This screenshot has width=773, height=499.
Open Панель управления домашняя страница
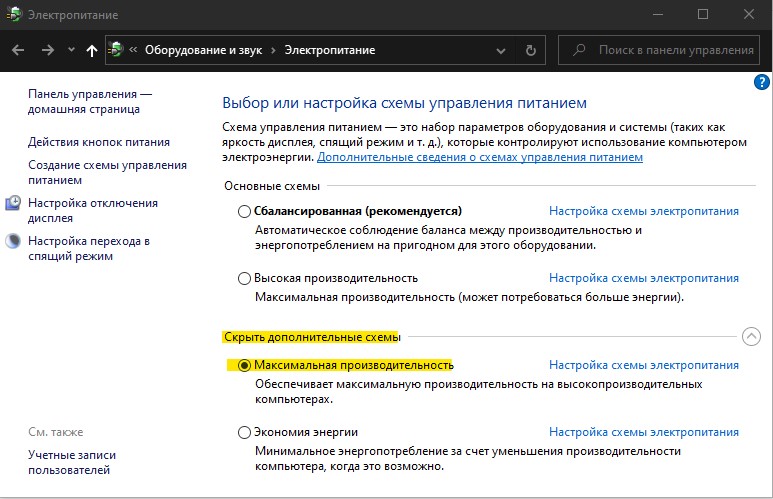(x=90, y=102)
